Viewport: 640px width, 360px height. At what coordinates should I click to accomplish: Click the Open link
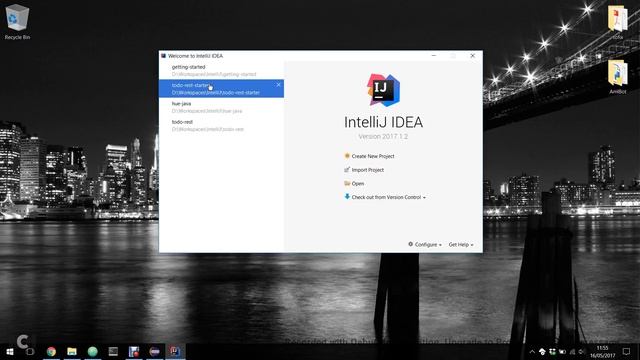click(x=358, y=184)
